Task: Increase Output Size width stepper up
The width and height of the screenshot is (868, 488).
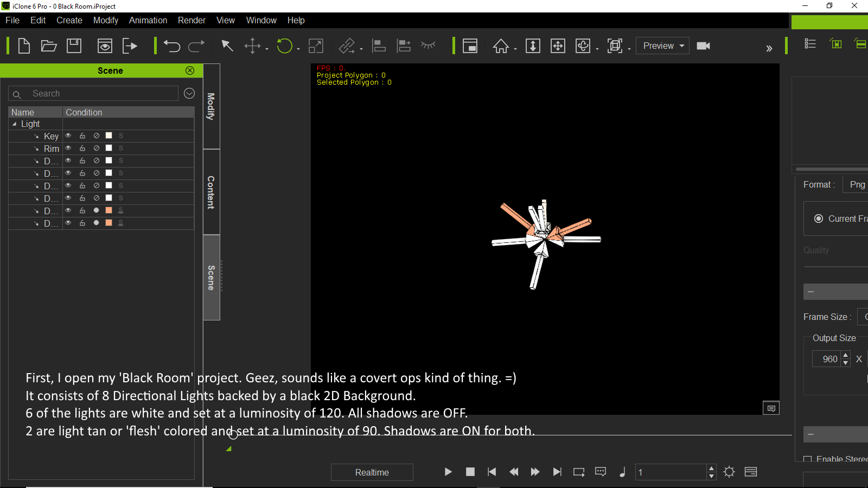Action: (846, 356)
